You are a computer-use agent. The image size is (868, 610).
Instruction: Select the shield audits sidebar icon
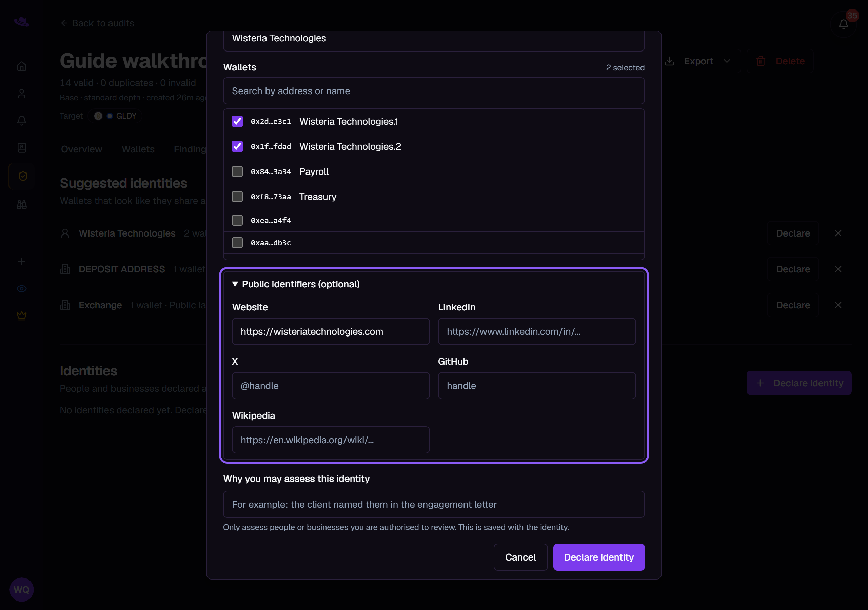pos(22,176)
